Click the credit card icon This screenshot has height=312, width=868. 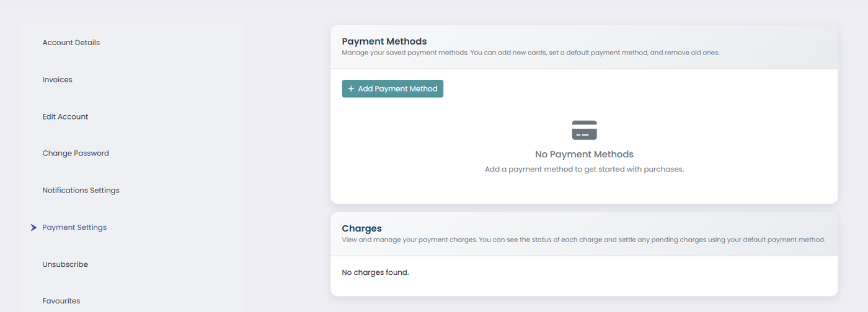coord(584,131)
